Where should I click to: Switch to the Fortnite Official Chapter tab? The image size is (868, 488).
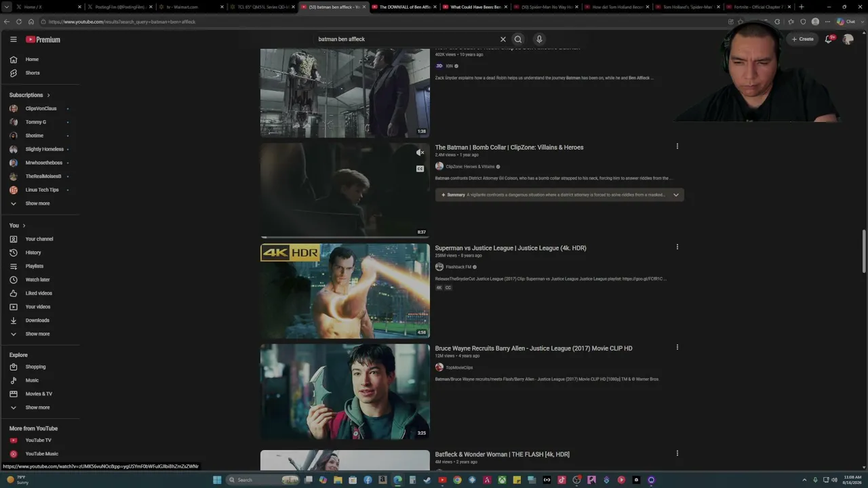click(758, 7)
